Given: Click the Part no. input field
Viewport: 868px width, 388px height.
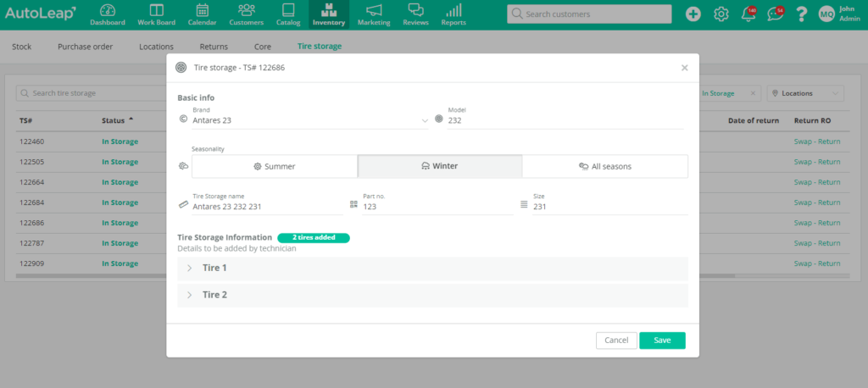Looking at the screenshot, I should (437, 206).
